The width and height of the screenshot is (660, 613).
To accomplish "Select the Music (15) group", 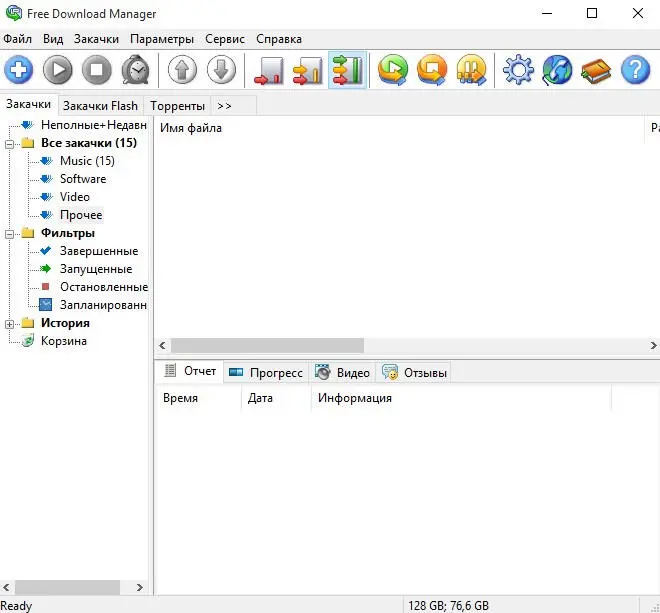I will [x=87, y=161].
